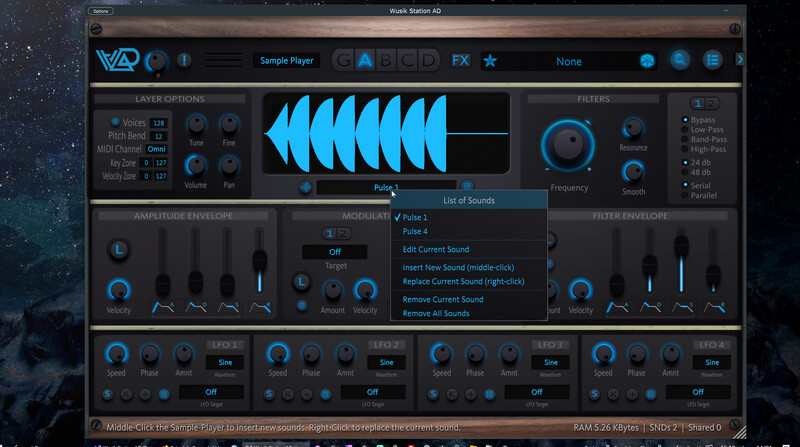Click the large filter Frequency knob
Screen dimensions: 800x447
(x=568, y=145)
